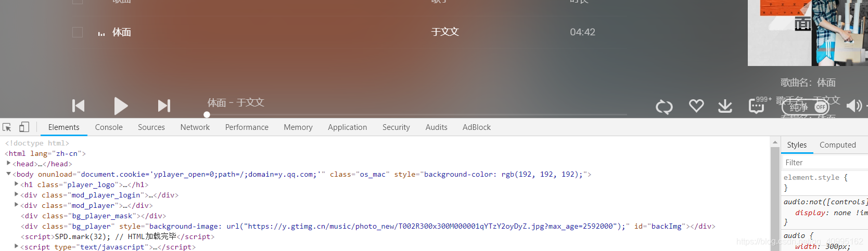The width and height of the screenshot is (868, 251).
Task: Select the Computed pane tab
Action: click(838, 145)
